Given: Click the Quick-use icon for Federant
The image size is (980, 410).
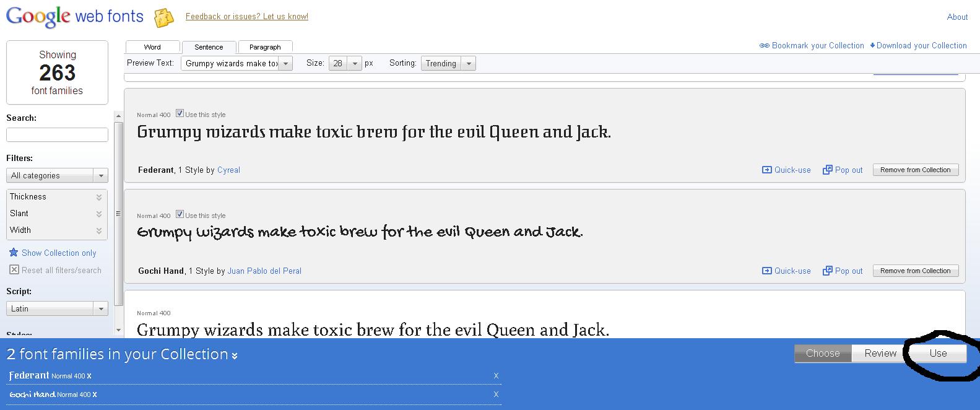Looking at the screenshot, I should [766, 170].
